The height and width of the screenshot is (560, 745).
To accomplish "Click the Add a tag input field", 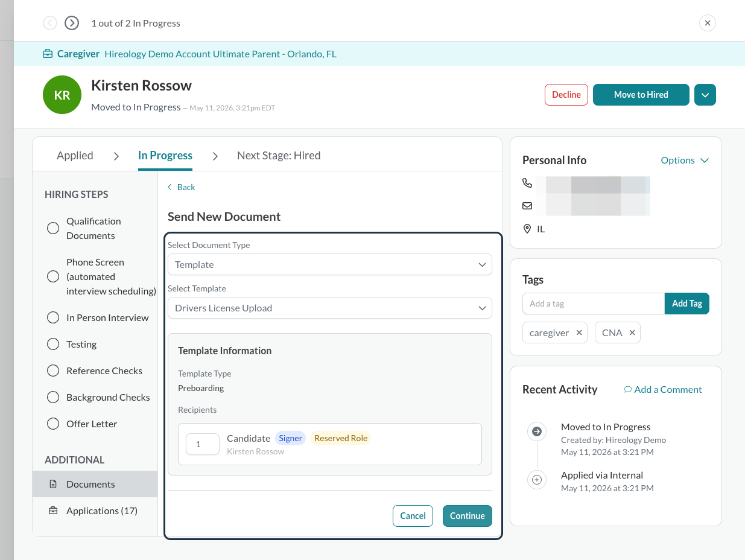I will pos(594,304).
